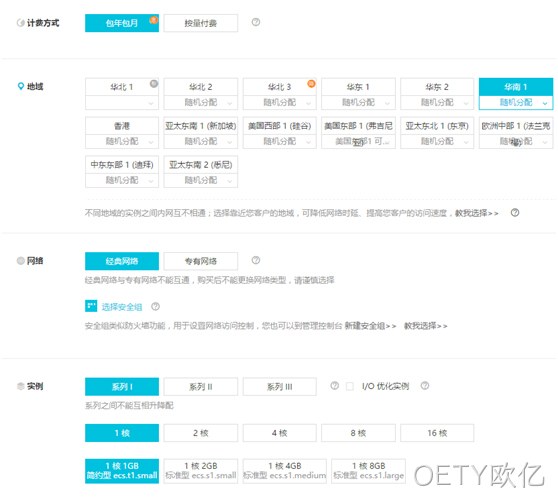This screenshot has width=558, height=499.
Task: Expand zone dropdown under 华南 1
Action: click(x=516, y=103)
